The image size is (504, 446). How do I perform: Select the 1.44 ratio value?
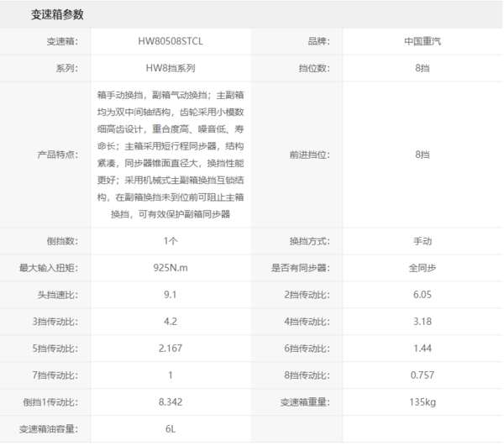tap(423, 349)
